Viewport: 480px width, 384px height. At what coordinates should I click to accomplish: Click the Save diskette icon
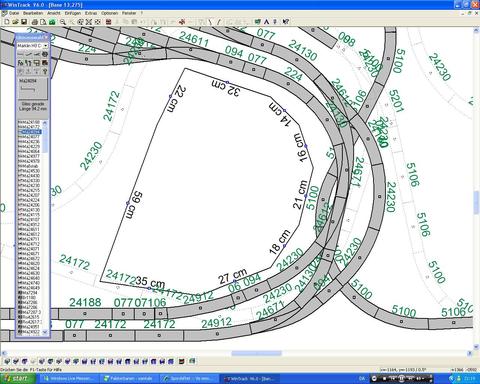24,22
